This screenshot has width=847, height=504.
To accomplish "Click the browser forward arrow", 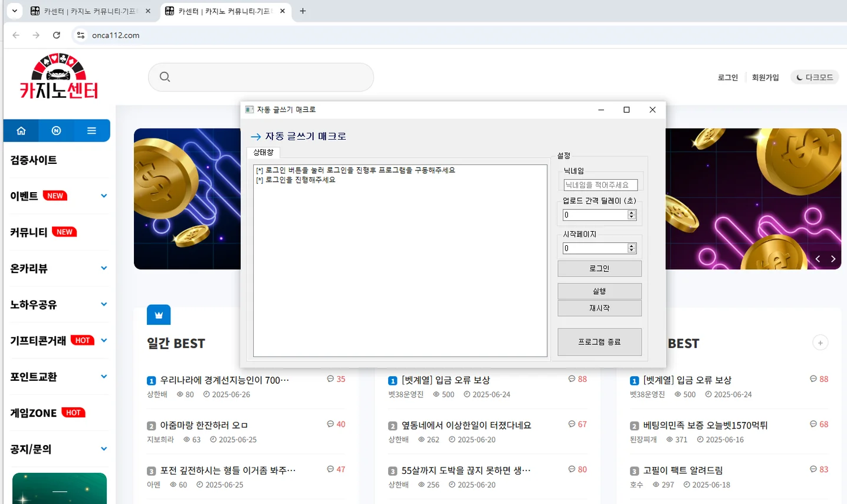I will [x=36, y=35].
